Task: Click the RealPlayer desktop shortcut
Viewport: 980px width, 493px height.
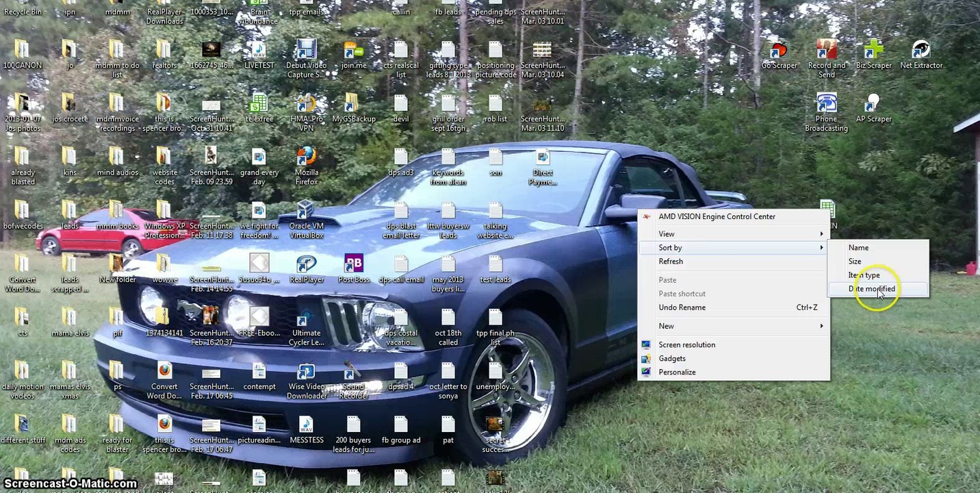Action: pos(307,268)
